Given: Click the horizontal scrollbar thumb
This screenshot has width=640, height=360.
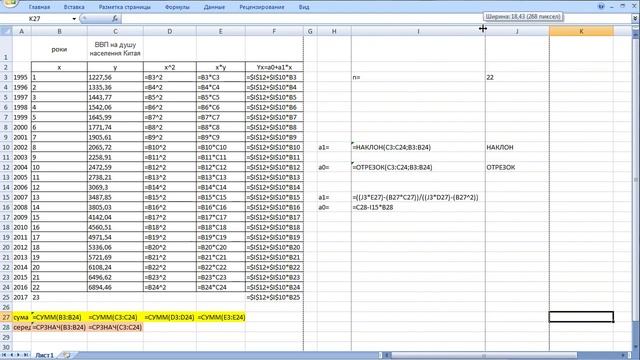Looking at the screenshot, I should tap(484, 356).
